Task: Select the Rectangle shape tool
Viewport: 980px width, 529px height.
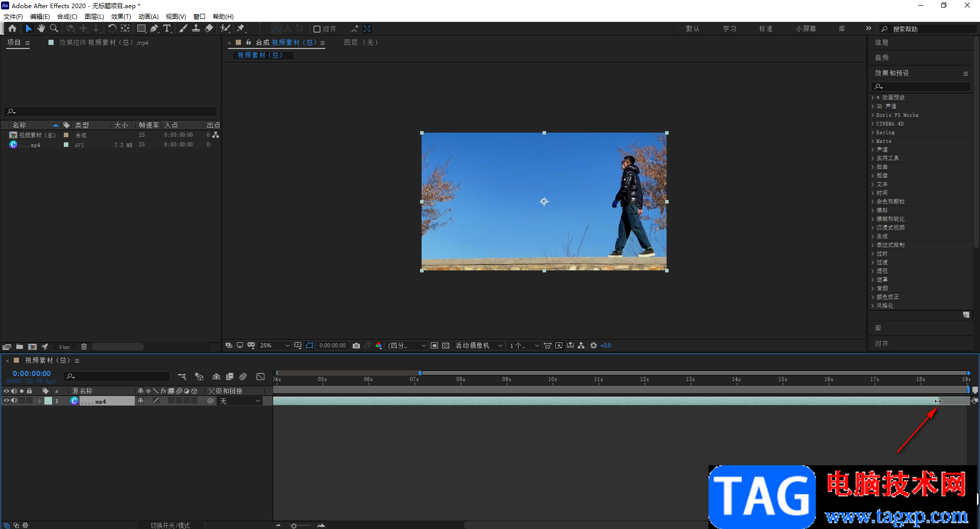Action: pyautogui.click(x=141, y=29)
